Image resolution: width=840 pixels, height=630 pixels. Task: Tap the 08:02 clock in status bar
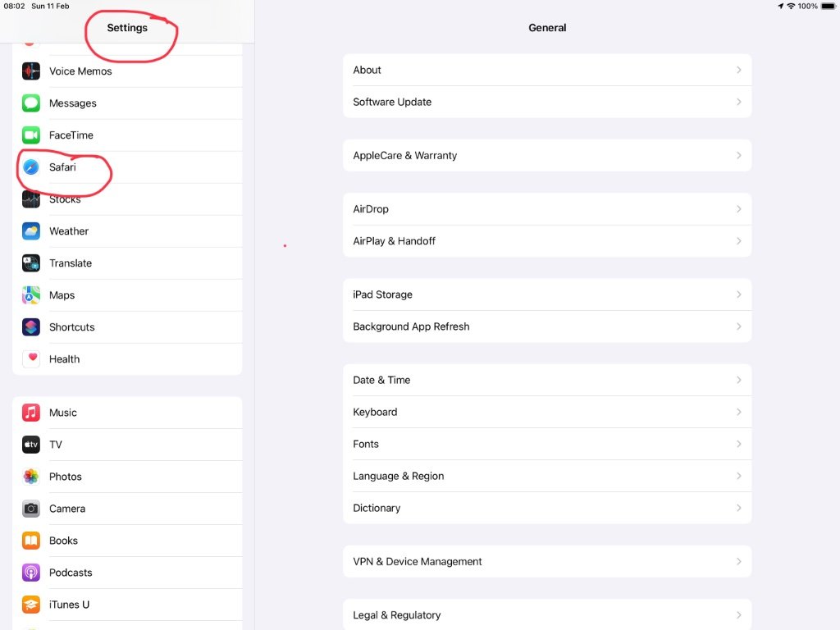tap(15, 6)
